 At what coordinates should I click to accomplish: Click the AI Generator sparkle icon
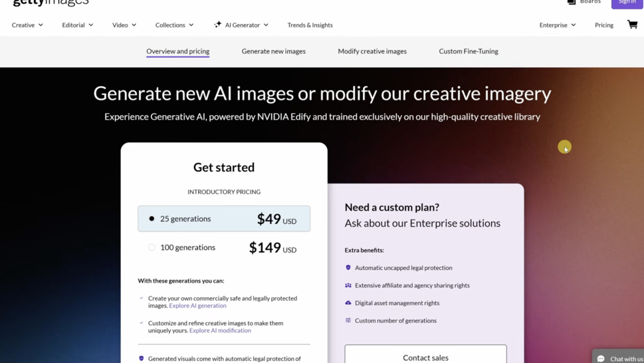coord(217,25)
